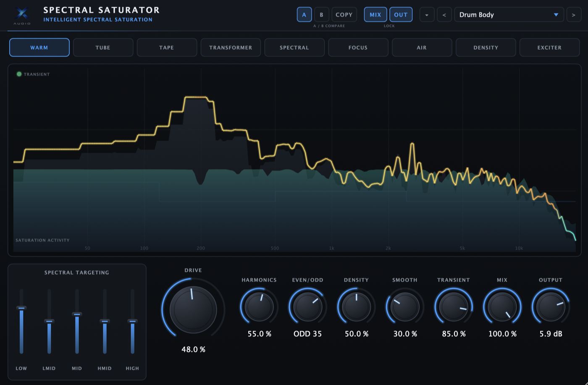Go to the previous preset
Viewport: 588px width, 385px height.
click(444, 15)
